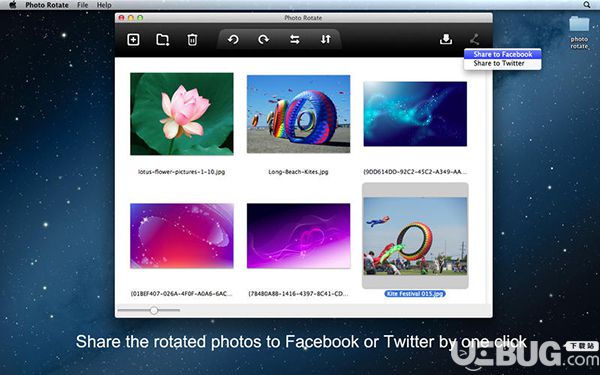This screenshot has width=600, height=375.
Task: Click filename starting {01BEF407
Action: [x=181, y=294]
